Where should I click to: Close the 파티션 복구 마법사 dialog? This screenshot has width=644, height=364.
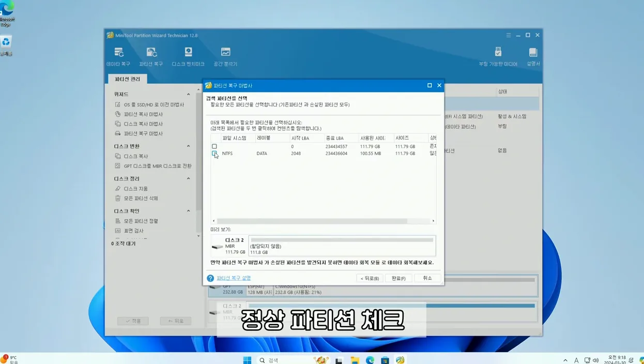[x=439, y=85]
